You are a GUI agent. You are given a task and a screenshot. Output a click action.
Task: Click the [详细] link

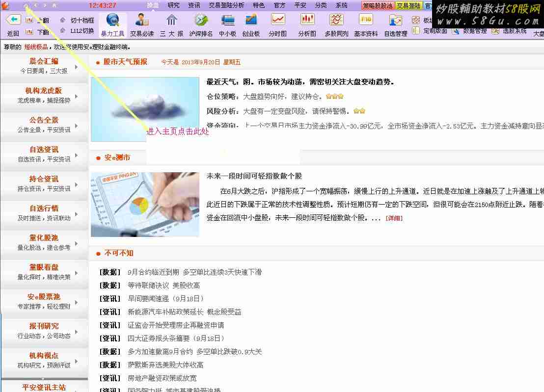(x=394, y=218)
